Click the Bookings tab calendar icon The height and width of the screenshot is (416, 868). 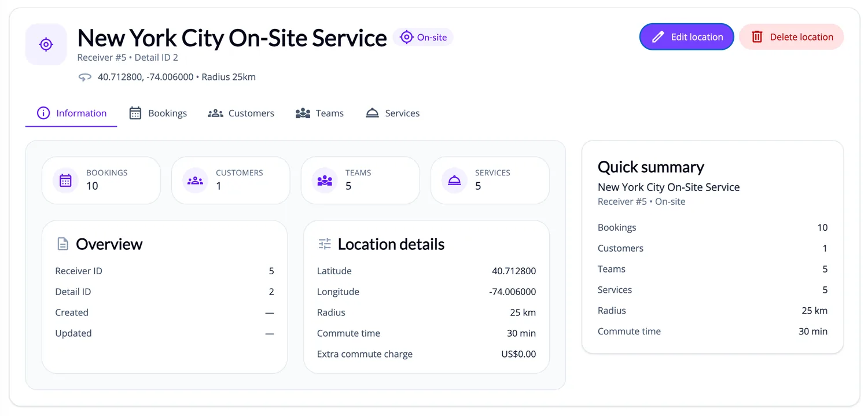(135, 113)
